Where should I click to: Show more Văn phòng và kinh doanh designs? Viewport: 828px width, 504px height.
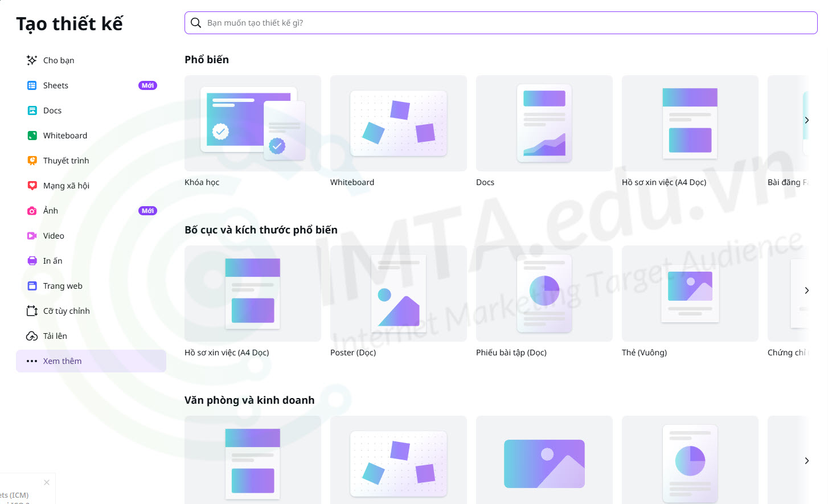point(806,461)
